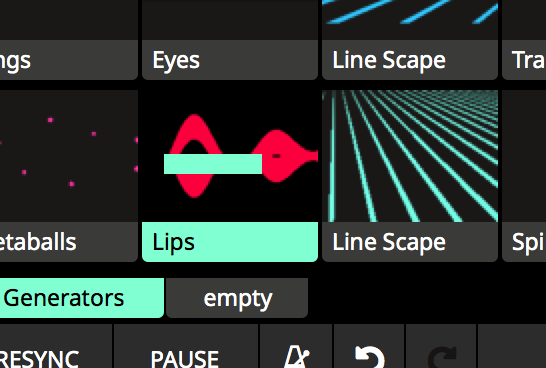Toggle the crossed-out metronome icon
The image size is (546, 368).
coord(296,356)
